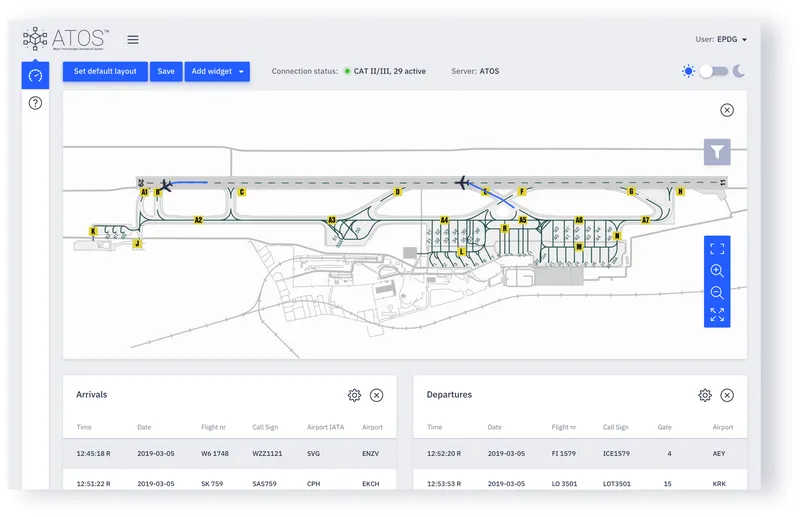Click airport code ENZV in Arrivals
Image resolution: width=800 pixels, height=517 pixels.
pyautogui.click(x=370, y=453)
